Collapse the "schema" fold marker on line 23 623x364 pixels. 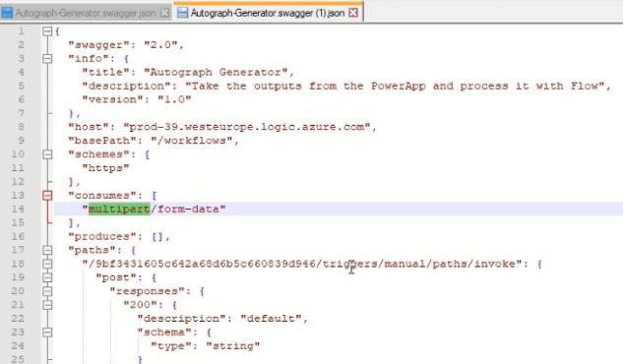click(x=47, y=332)
